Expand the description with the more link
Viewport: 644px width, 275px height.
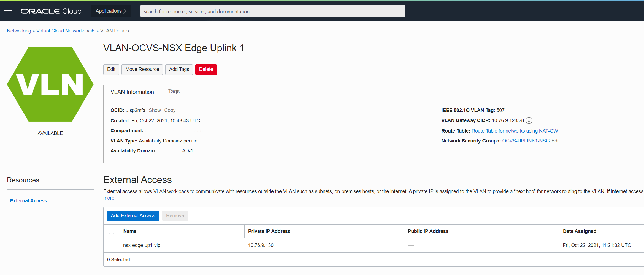pyautogui.click(x=109, y=198)
